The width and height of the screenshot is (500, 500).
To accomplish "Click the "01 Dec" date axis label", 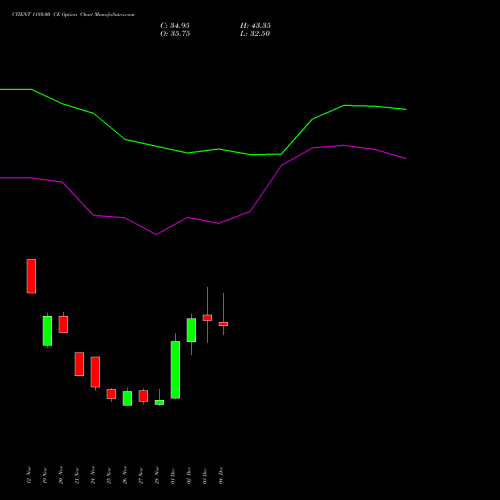I will point(173,475).
